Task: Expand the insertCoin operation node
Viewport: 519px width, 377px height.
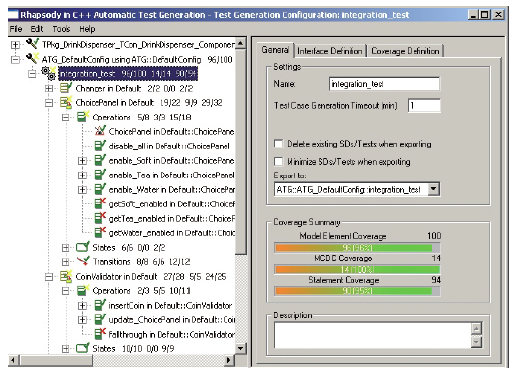Action: (82, 306)
